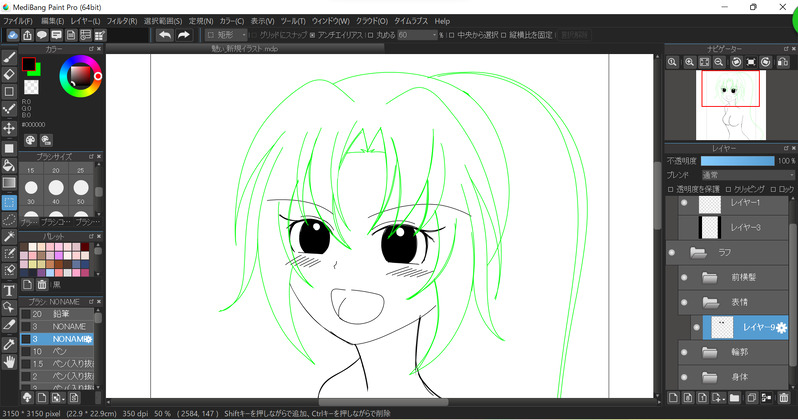The height and width of the screenshot is (420, 798).
Task: Open the Help menu
Action: click(442, 21)
